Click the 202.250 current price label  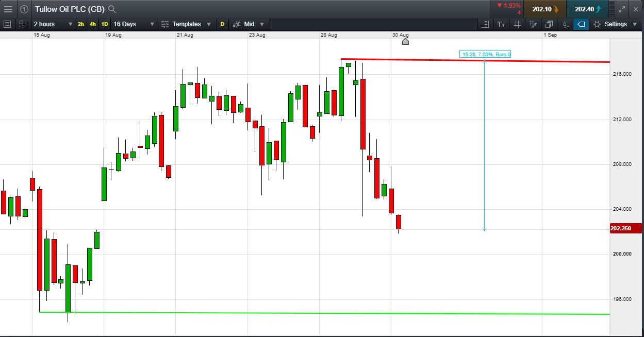click(625, 229)
